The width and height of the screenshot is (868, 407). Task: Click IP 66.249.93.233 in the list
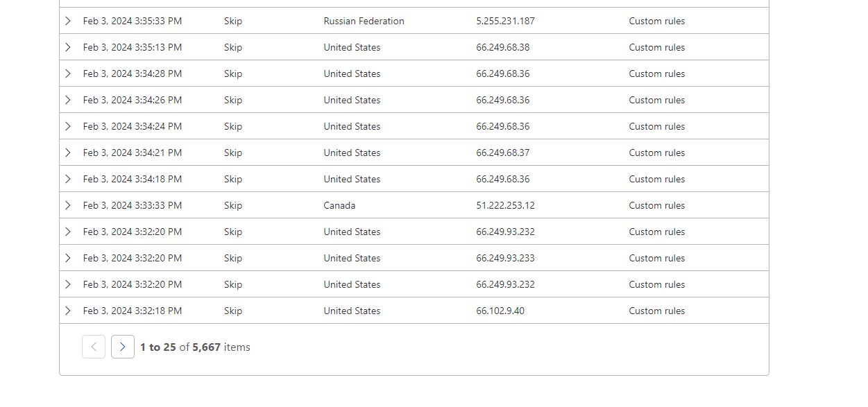coord(505,258)
